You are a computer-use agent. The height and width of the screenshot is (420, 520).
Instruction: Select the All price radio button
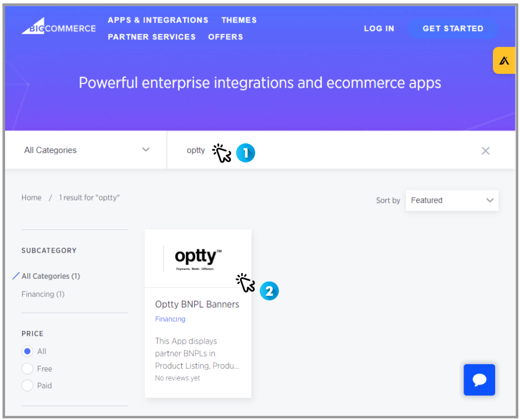(27, 351)
